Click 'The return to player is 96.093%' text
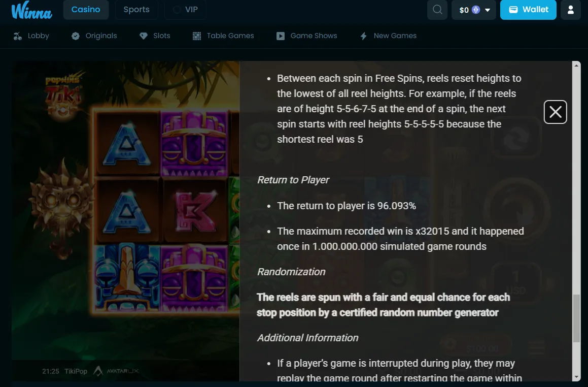Screen dimensions: 588x387 tap(347, 206)
